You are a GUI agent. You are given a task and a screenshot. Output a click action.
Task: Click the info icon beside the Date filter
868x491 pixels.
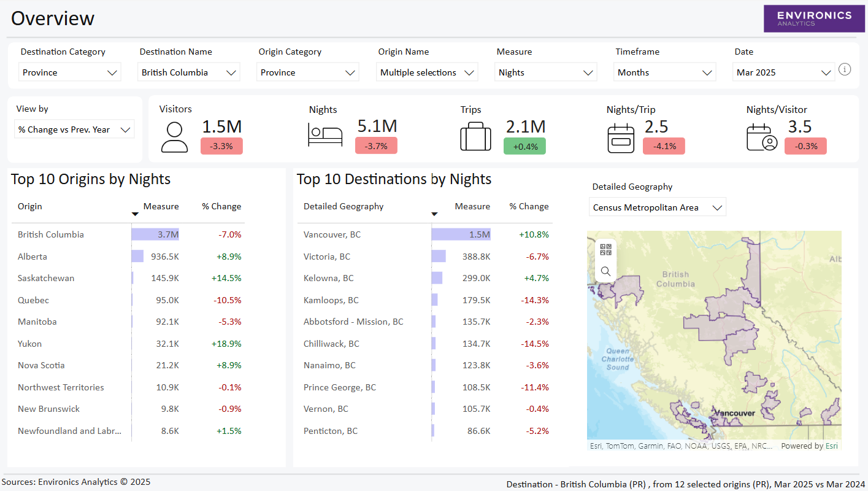845,69
